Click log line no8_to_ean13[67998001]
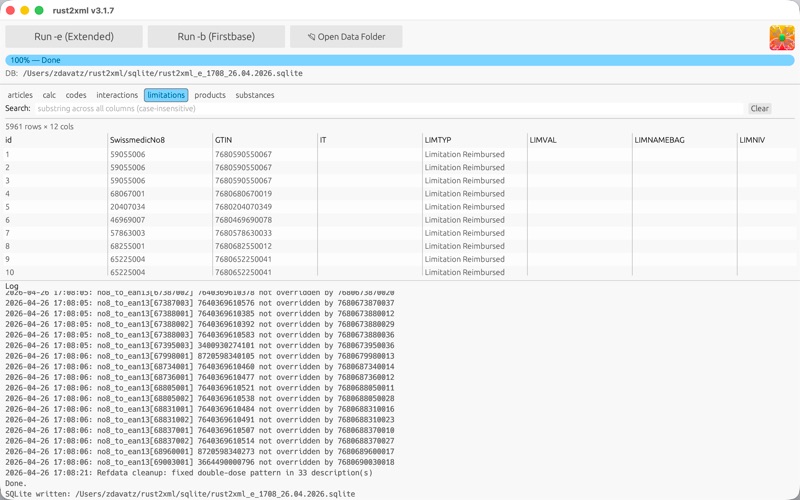 pos(199,356)
